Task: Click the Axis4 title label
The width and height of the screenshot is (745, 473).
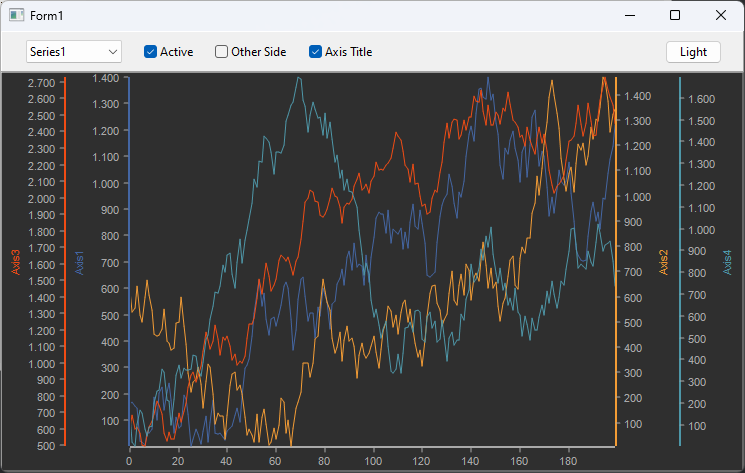Action: click(727, 262)
